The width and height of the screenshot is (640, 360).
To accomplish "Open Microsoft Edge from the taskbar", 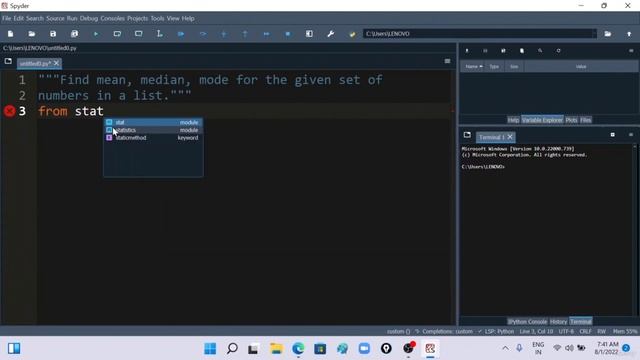I will tap(298, 349).
